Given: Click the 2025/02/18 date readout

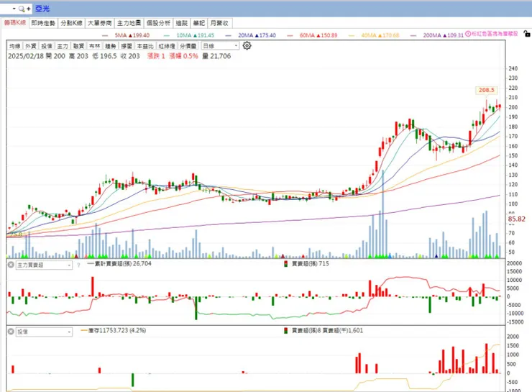Looking at the screenshot, I should pos(26,56).
